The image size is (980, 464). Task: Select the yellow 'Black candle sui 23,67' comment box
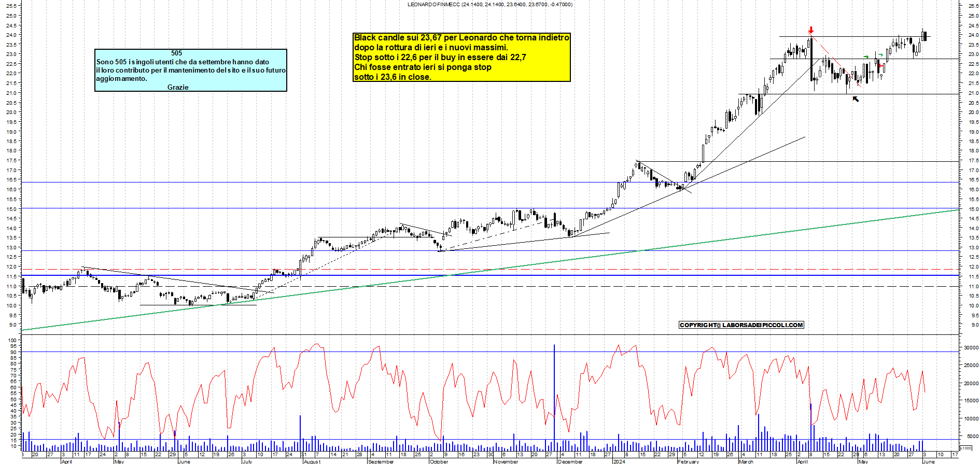tap(461, 57)
